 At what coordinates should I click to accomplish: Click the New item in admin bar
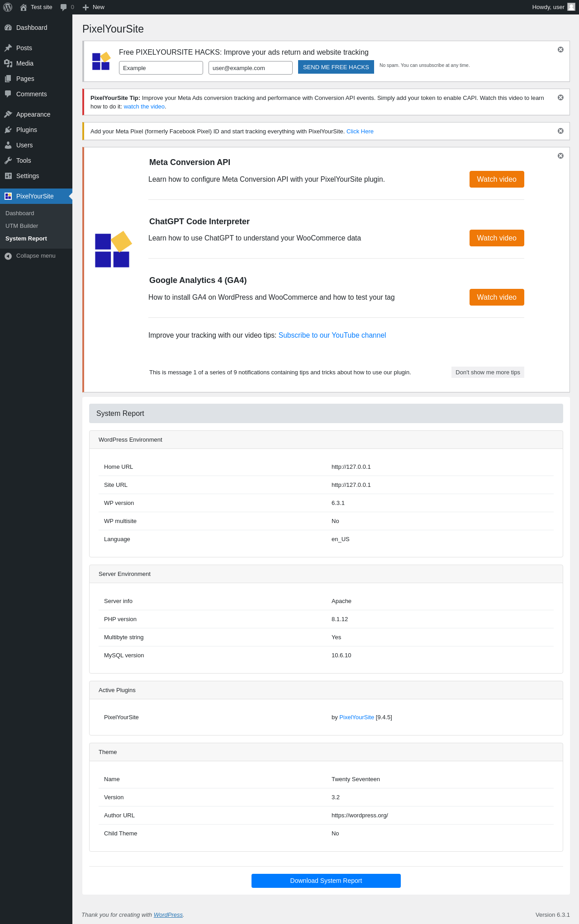(94, 7)
